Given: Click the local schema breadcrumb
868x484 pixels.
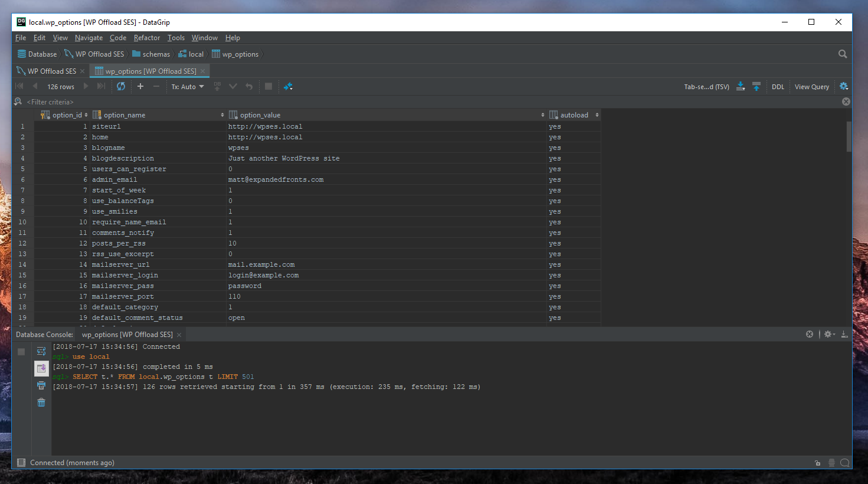Looking at the screenshot, I should tap(191, 54).
